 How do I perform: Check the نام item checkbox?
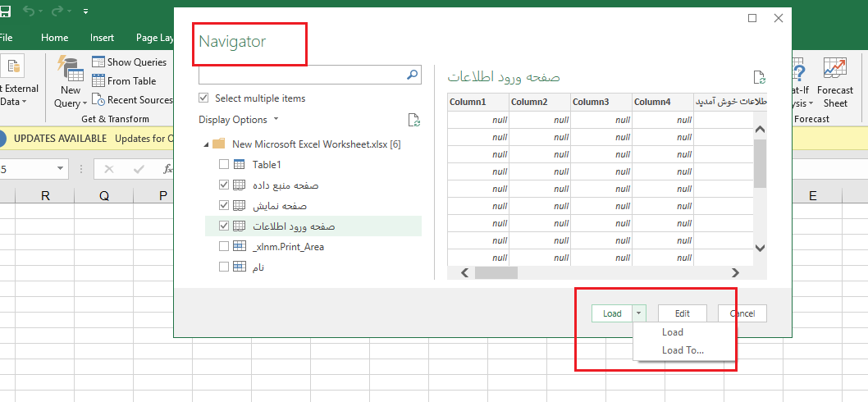(224, 267)
